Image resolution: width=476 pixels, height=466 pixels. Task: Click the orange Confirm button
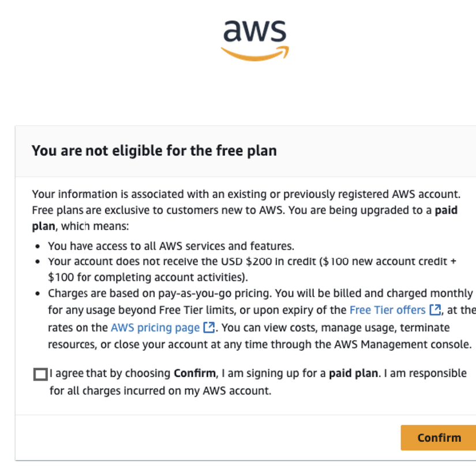(x=439, y=438)
